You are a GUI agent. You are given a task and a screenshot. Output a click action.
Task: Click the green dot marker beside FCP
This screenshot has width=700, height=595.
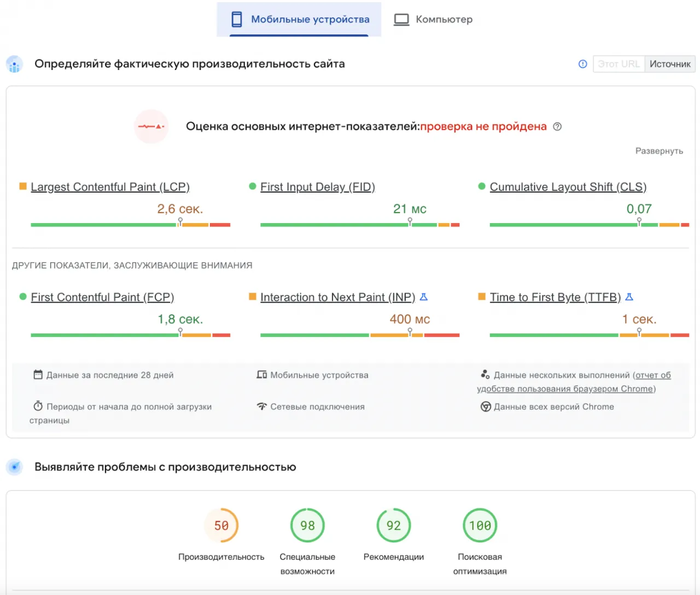point(23,297)
